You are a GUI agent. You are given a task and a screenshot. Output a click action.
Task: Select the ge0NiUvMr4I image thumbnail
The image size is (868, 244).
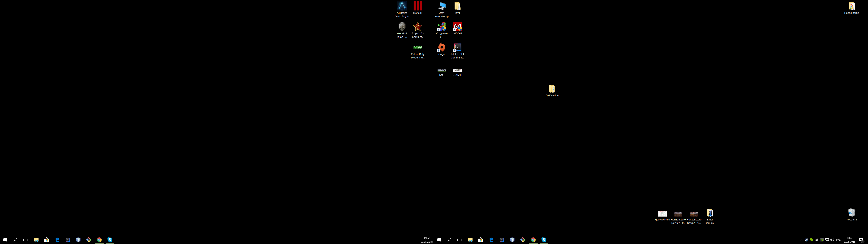tap(662, 214)
